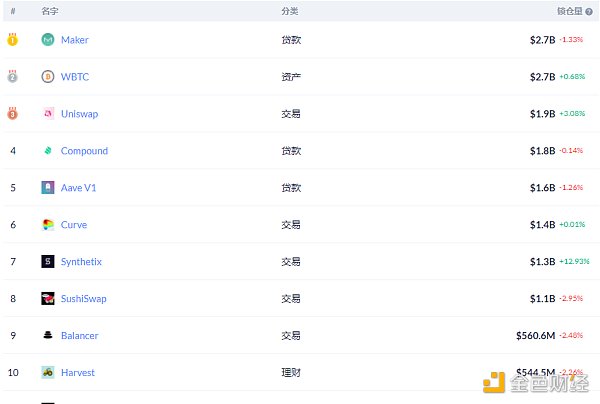Screen dimensions: 600x404
Task: Click the Curve rainbow logo icon
Action: click(x=48, y=225)
